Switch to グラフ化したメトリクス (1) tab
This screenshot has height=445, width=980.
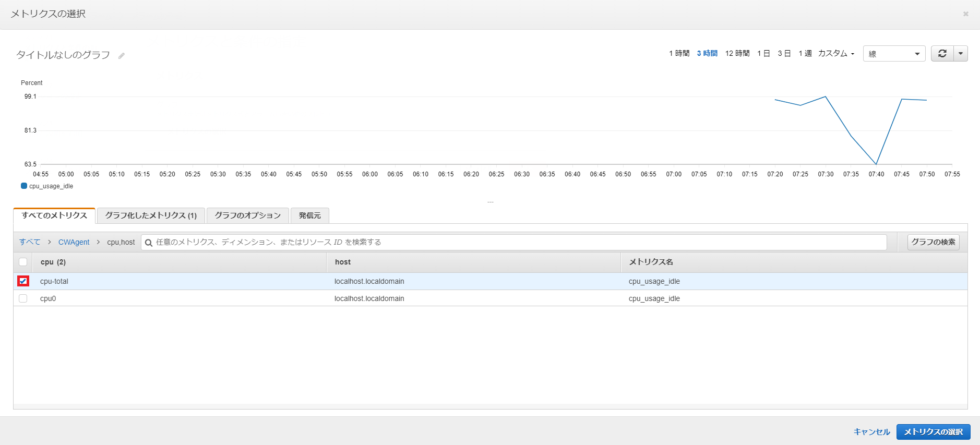pos(151,215)
